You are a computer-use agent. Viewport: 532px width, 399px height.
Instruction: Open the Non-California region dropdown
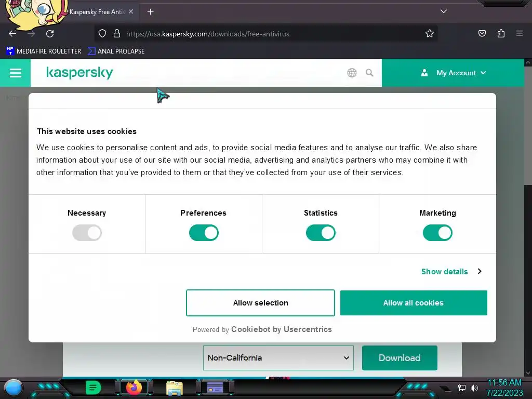pos(278,357)
